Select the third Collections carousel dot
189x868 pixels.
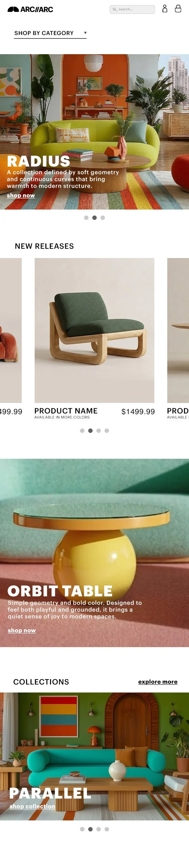pyautogui.click(x=99, y=829)
